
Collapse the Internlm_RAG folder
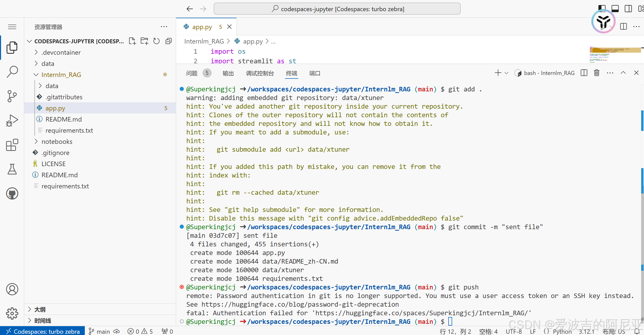(x=61, y=75)
